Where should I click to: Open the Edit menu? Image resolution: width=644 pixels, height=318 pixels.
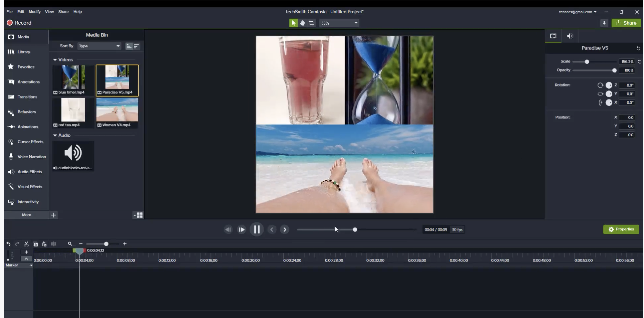point(21,12)
